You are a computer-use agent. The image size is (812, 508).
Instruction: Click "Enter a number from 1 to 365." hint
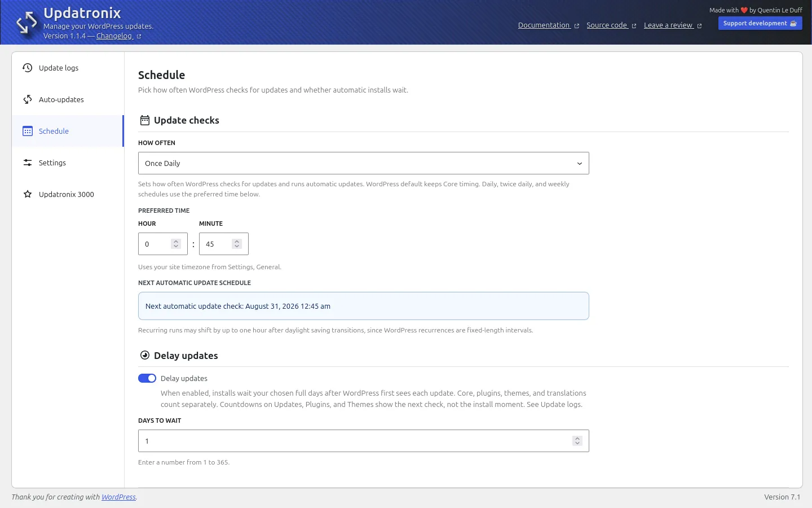click(x=184, y=462)
